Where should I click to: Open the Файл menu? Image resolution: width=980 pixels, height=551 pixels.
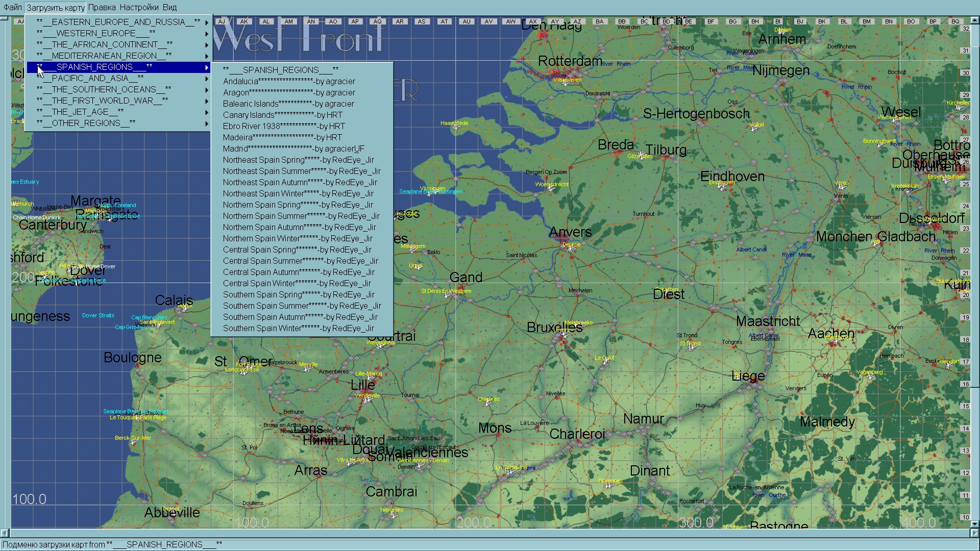[x=13, y=8]
